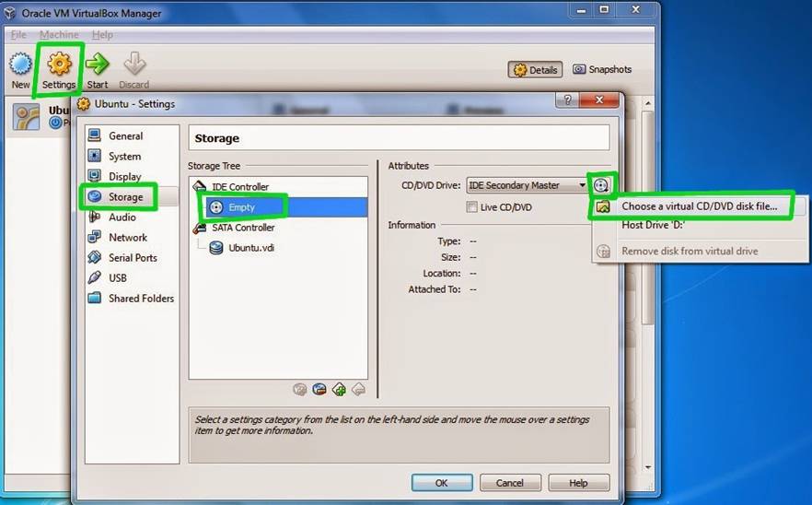
Task: Enable the Live CD/DVD checkbox
Action: pyautogui.click(x=471, y=207)
